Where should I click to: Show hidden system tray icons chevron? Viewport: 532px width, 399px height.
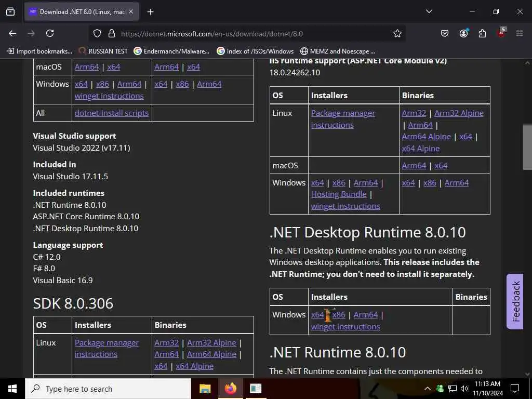pos(428,389)
